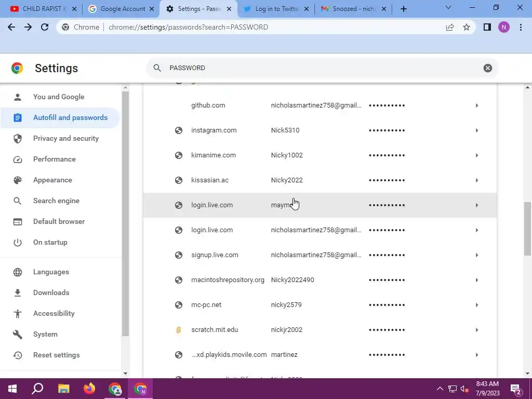Open Privacy and security settings
Viewport: 532px width, 399px height.
tap(60, 138)
